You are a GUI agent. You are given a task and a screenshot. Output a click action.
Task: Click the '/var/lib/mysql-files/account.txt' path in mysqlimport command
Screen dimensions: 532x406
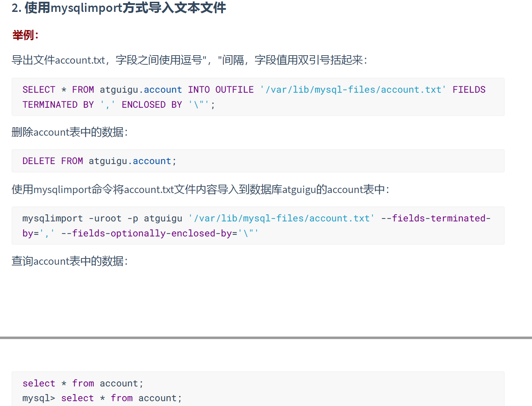(281, 219)
